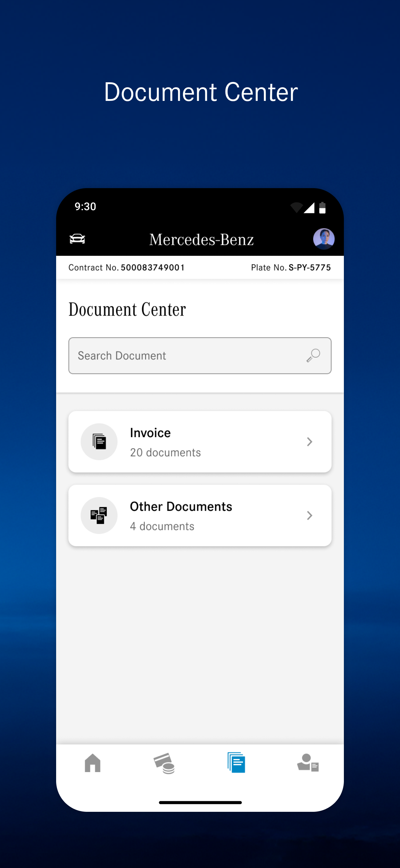Screen dimensions: 400x868
Task: Tap the cellular signal status icon
Action: [309, 208]
